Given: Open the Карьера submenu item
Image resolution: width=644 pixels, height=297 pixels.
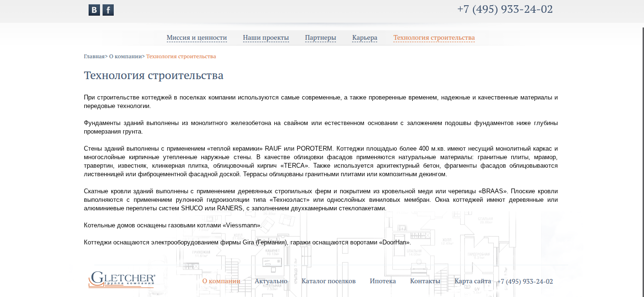Looking at the screenshot, I should (x=364, y=38).
